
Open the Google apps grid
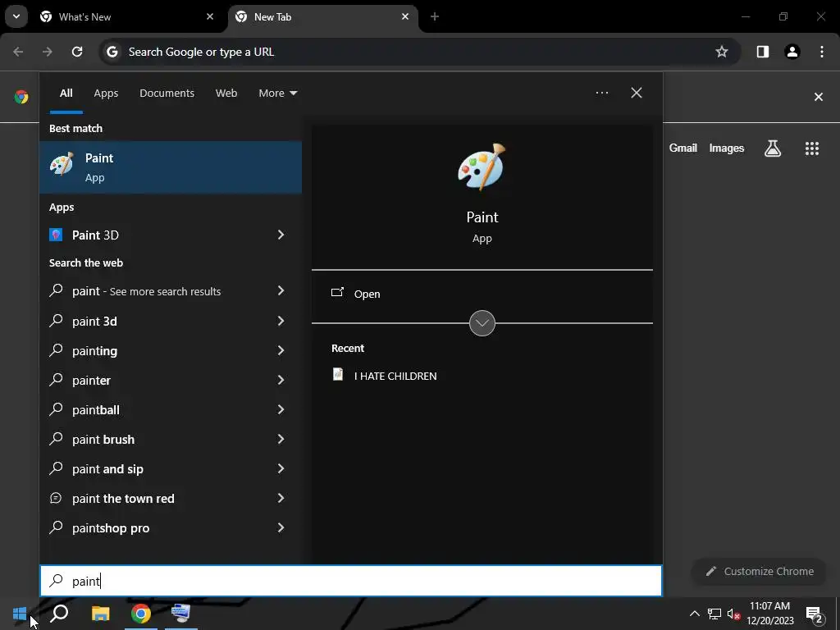[x=812, y=148]
